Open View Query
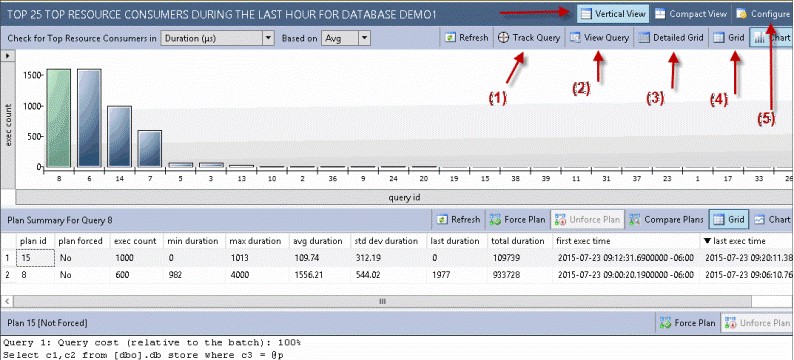 coord(600,37)
